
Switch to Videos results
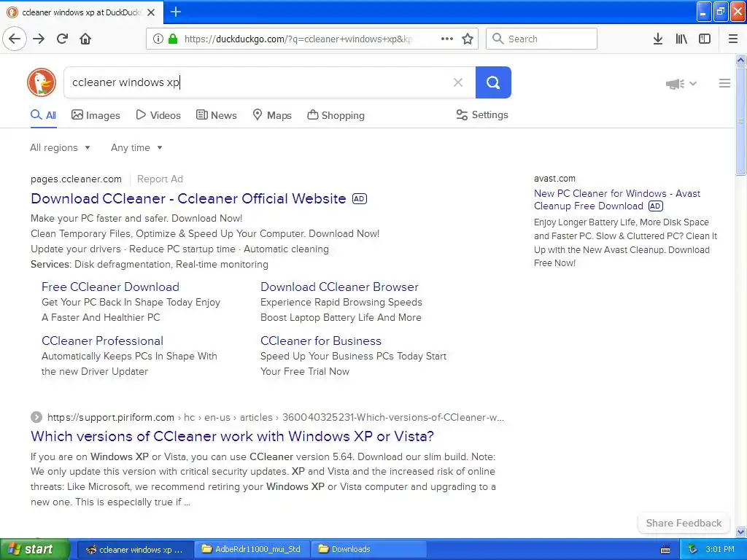coord(158,115)
